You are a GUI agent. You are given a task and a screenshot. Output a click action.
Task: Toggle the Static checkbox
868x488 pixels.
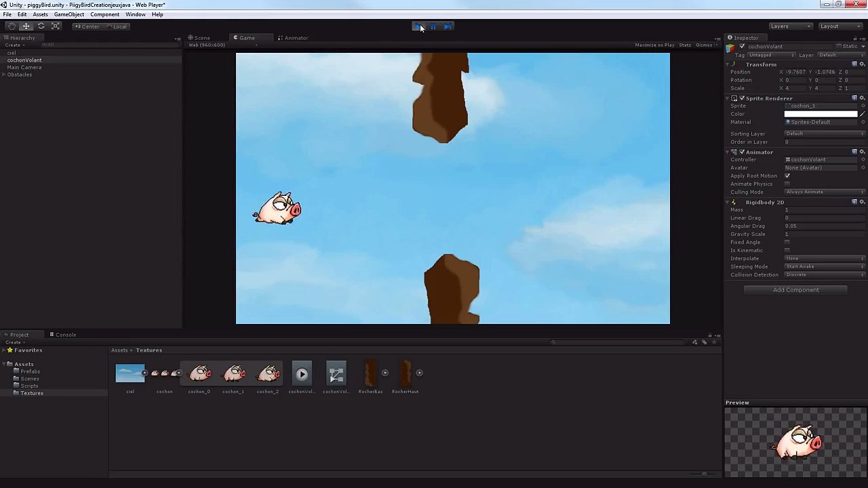tap(840, 47)
